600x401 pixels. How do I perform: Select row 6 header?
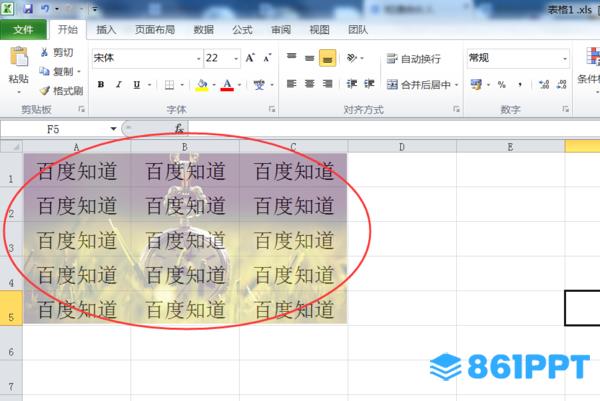[11, 343]
